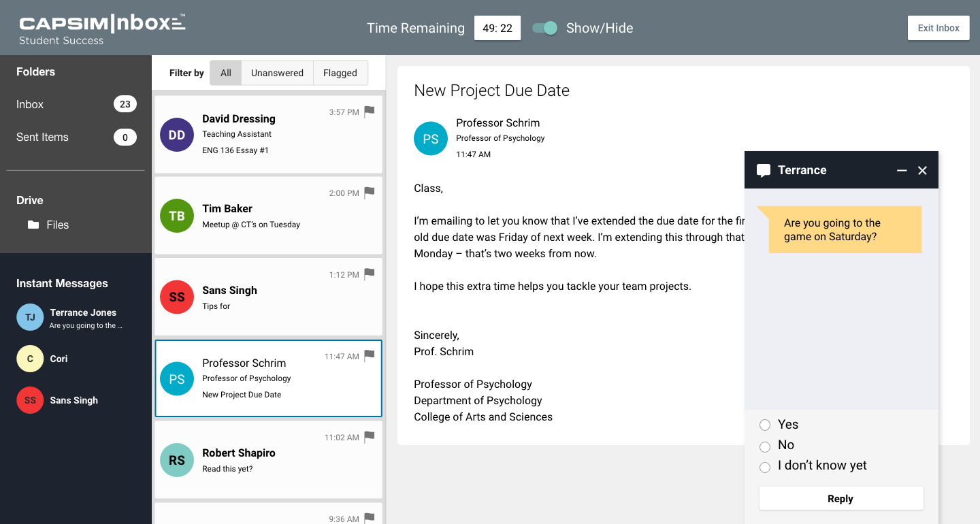
Task: Click the chat bubble icon in Terrance window
Action: point(764,171)
